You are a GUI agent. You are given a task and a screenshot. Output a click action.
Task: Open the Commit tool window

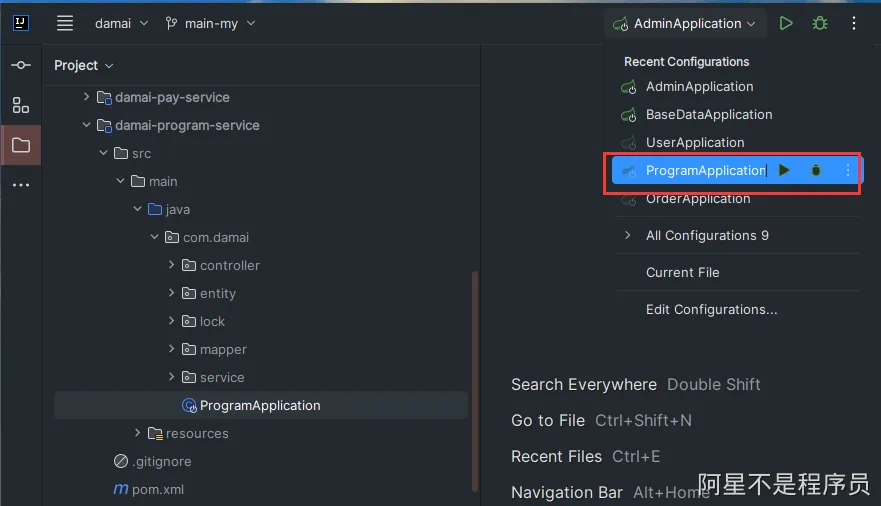pos(21,65)
